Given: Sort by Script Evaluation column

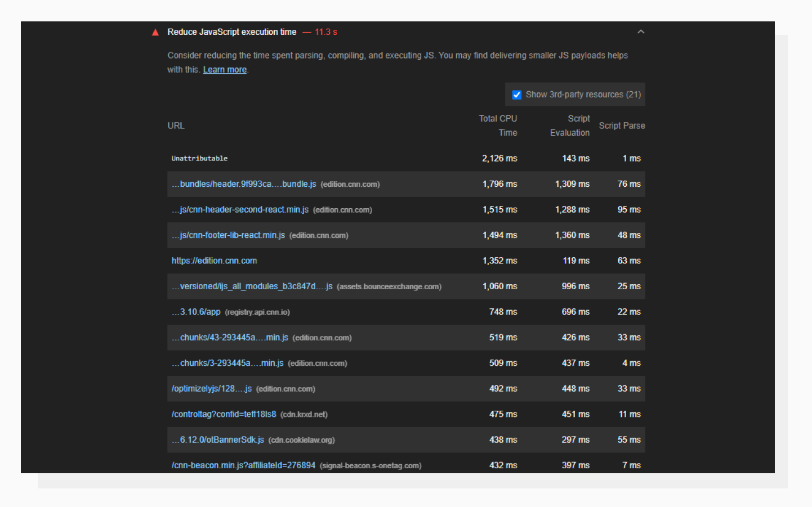Looking at the screenshot, I should 569,125.
